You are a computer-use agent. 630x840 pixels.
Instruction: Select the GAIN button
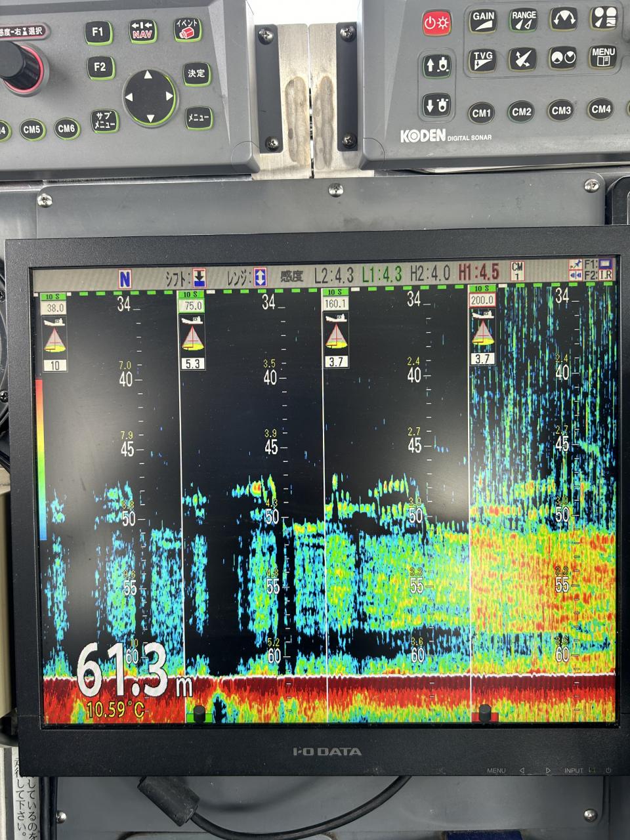tap(483, 20)
